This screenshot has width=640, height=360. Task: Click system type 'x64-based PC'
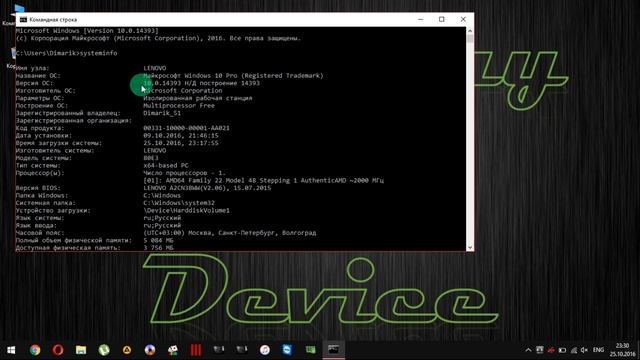166,165
